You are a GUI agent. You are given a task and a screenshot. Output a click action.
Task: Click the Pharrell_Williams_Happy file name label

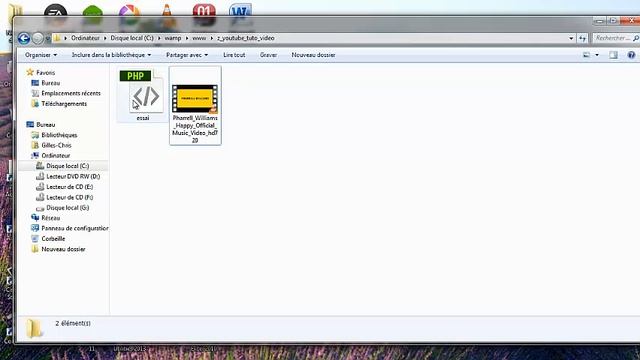tap(195, 129)
